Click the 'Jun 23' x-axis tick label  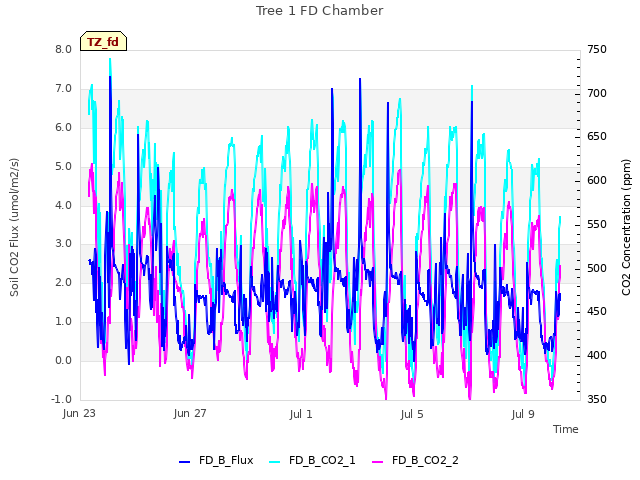pyautogui.click(x=79, y=413)
